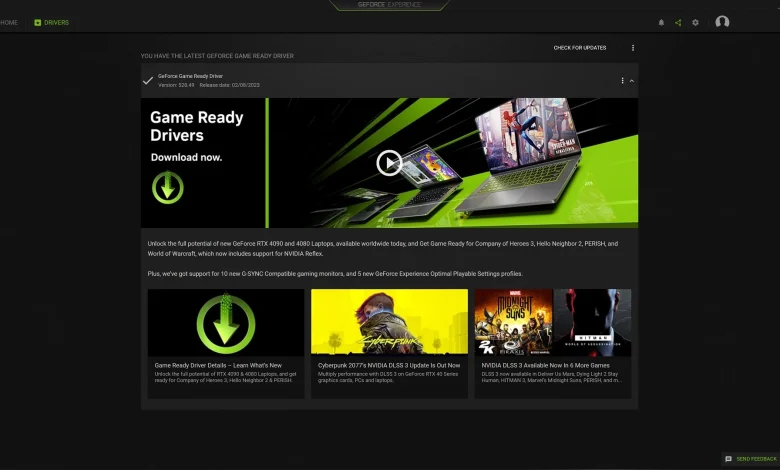
Task: Switch to the Drivers tab
Action: [56, 22]
